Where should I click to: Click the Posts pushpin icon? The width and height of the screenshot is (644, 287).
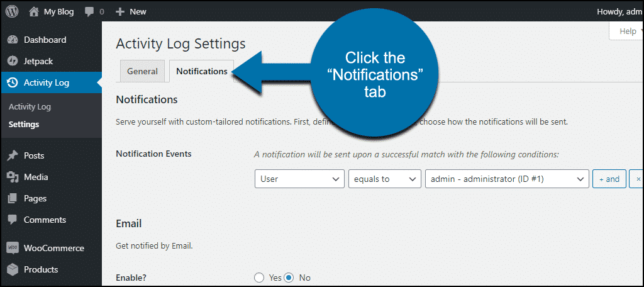13,156
